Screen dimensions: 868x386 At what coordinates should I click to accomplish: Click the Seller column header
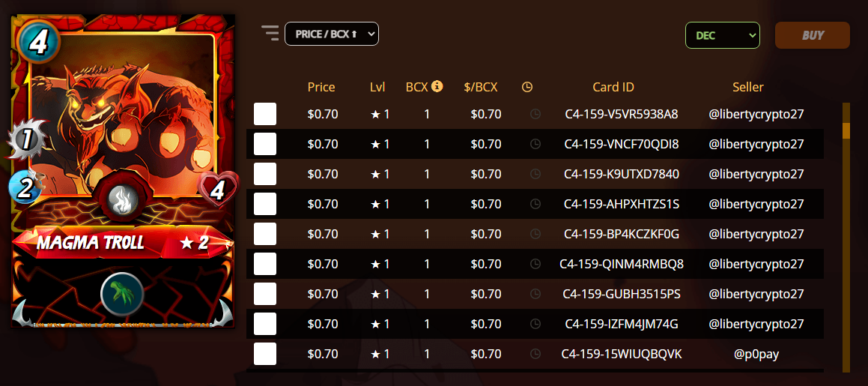[x=748, y=87]
